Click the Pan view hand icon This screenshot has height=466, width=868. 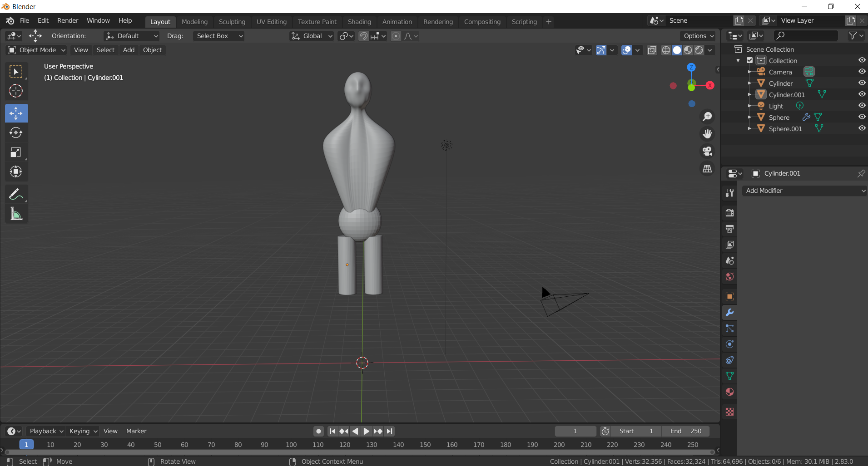coord(707,134)
